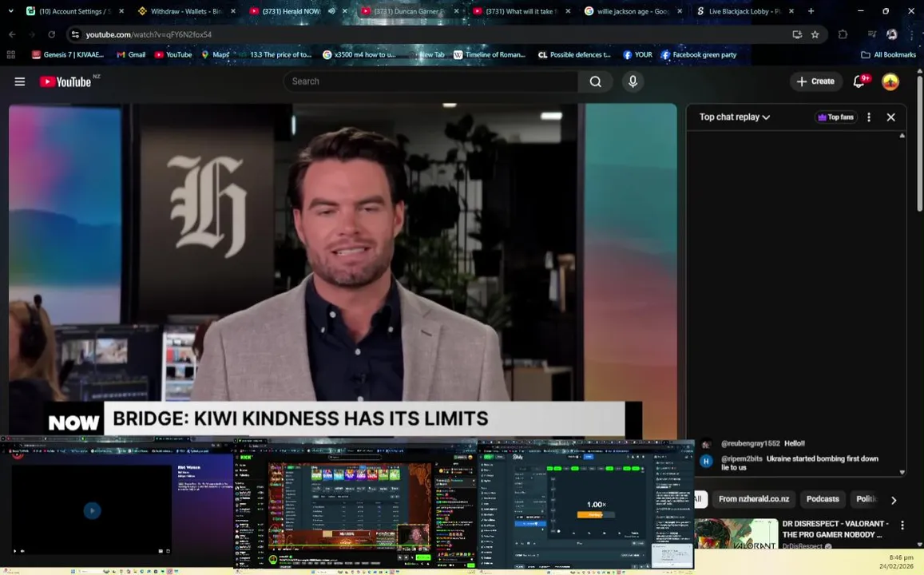Expand the Top chat replay dropdown
Screen dimensions: 924x575
click(x=734, y=117)
